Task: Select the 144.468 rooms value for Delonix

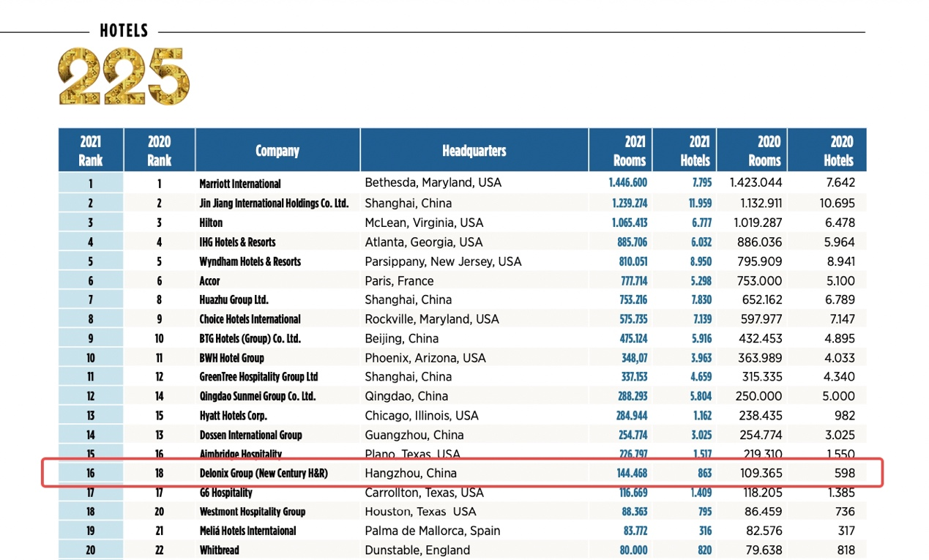Action: coord(632,474)
